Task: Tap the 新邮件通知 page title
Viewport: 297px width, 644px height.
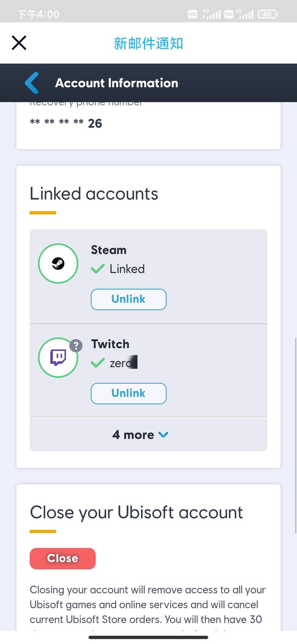Action: (148, 43)
